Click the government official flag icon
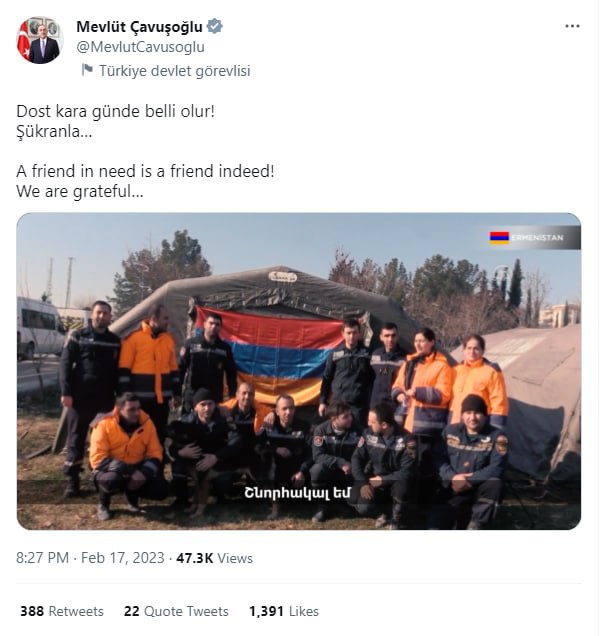Viewport: 600px width, 636px height. tap(87, 70)
